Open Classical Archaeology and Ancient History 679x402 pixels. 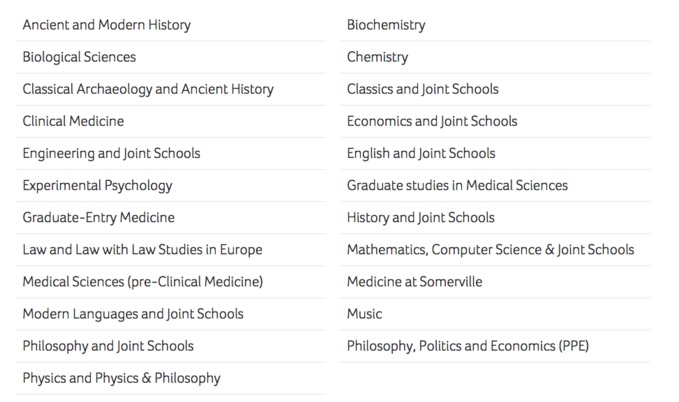[148, 89]
